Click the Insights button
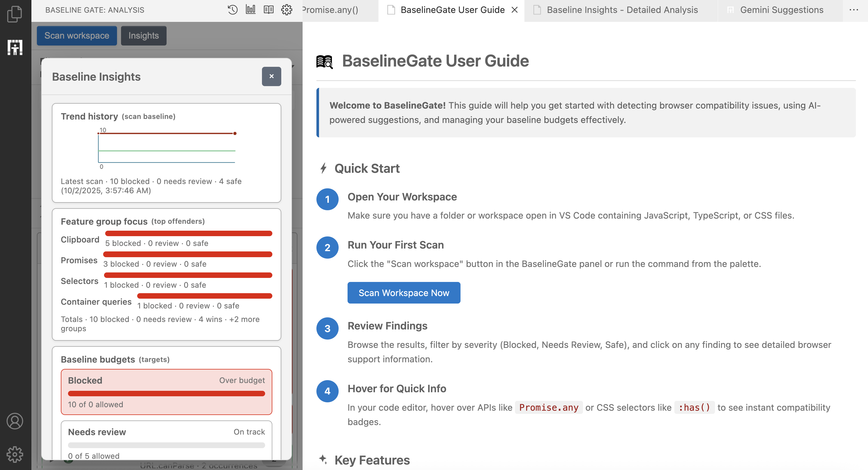 [x=144, y=35]
